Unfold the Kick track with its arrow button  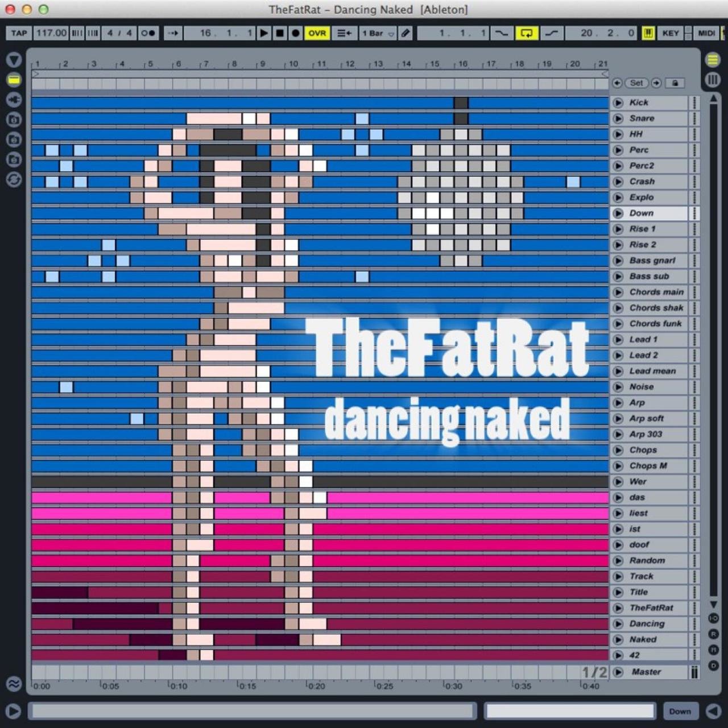618,103
